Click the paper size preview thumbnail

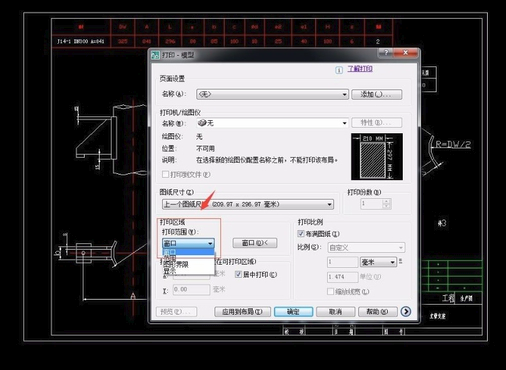coord(377,156)
